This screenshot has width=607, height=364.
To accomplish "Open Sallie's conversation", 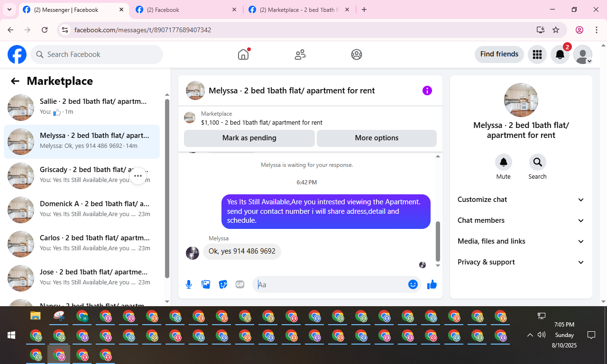I will [x=82, y=108].
